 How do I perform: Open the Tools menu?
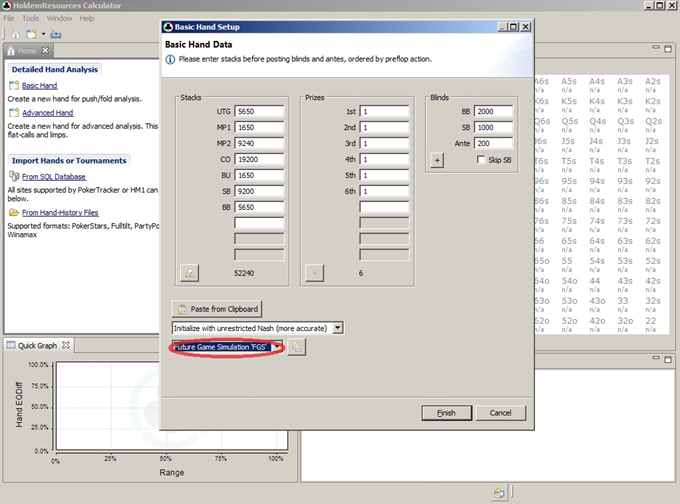(x=30, y=18)
